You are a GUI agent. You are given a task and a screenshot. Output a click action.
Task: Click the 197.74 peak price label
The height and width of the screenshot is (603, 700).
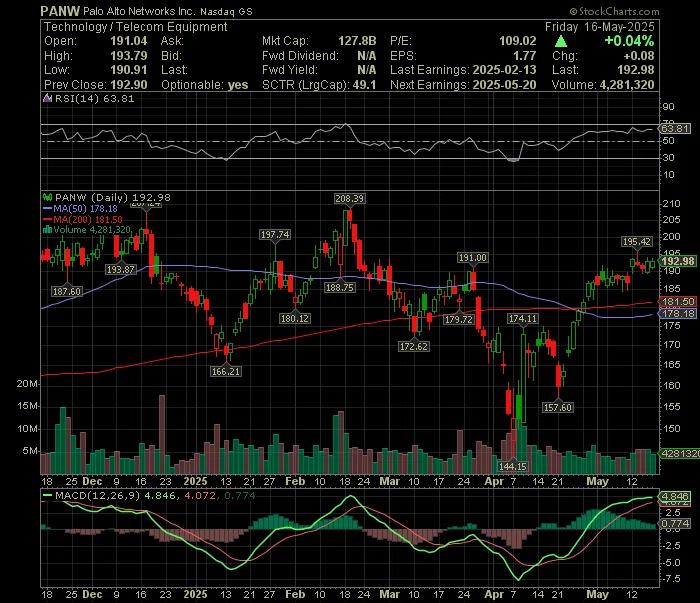click(x=275, y=234)
